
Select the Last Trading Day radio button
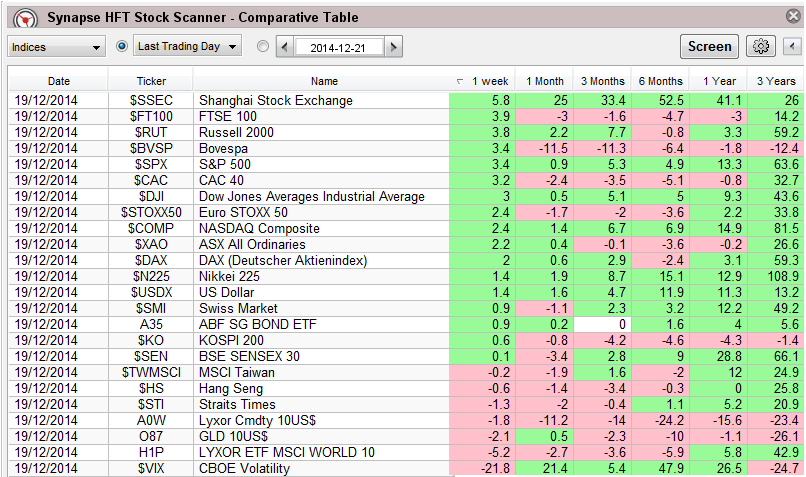[x=122, y=46]
